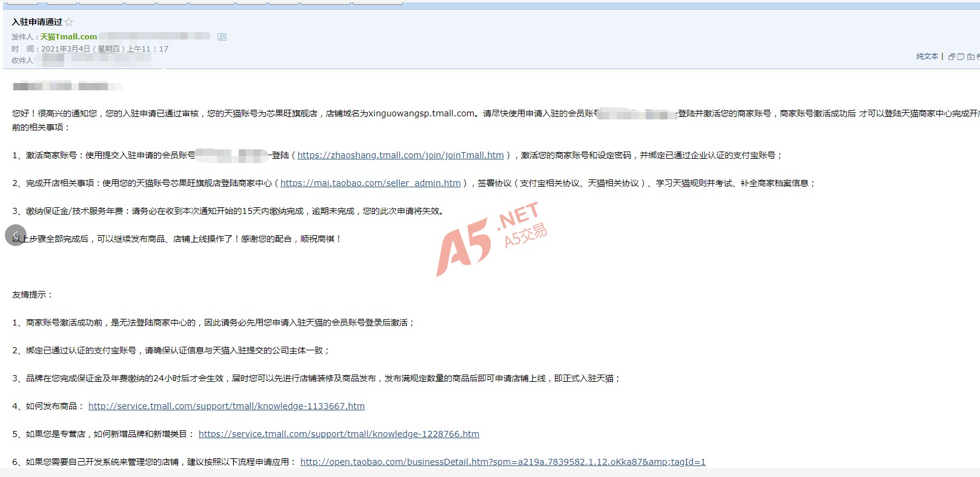This screenshot has height=477, width=980.
Task: Click the 友情提示： heading
Action: [x=33, y=295]
